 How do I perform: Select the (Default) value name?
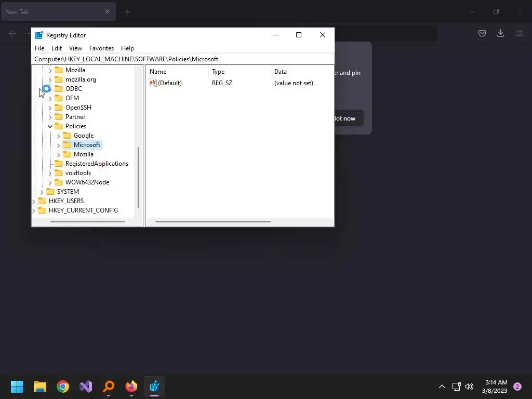(170, 83)
